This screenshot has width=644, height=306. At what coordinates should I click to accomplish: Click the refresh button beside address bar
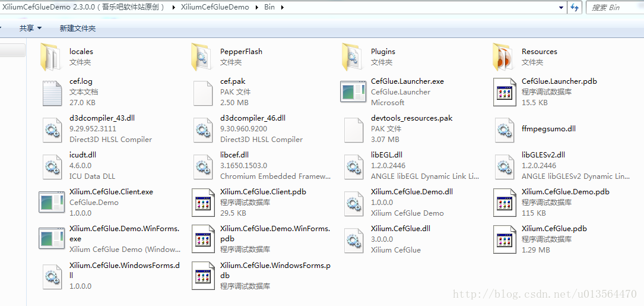pos(574,7)
